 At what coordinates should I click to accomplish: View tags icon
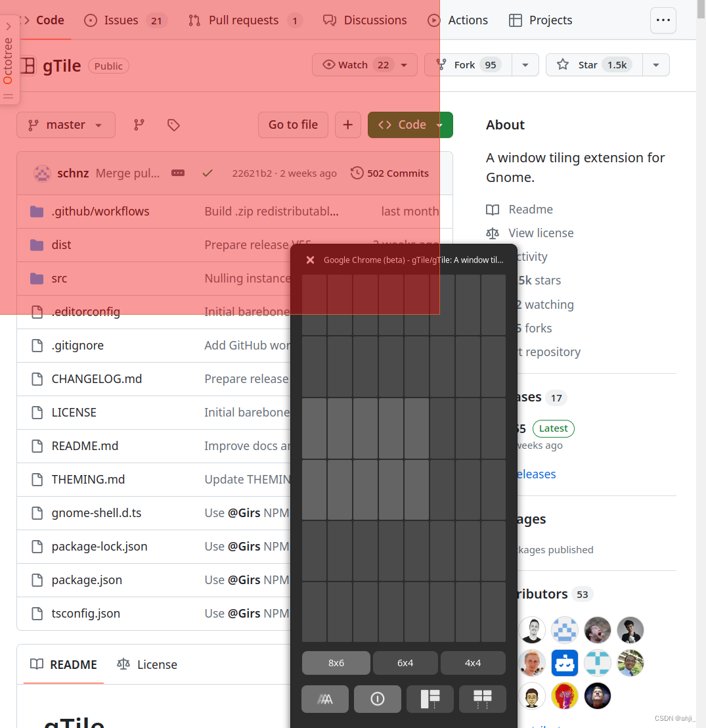point(173,125)
